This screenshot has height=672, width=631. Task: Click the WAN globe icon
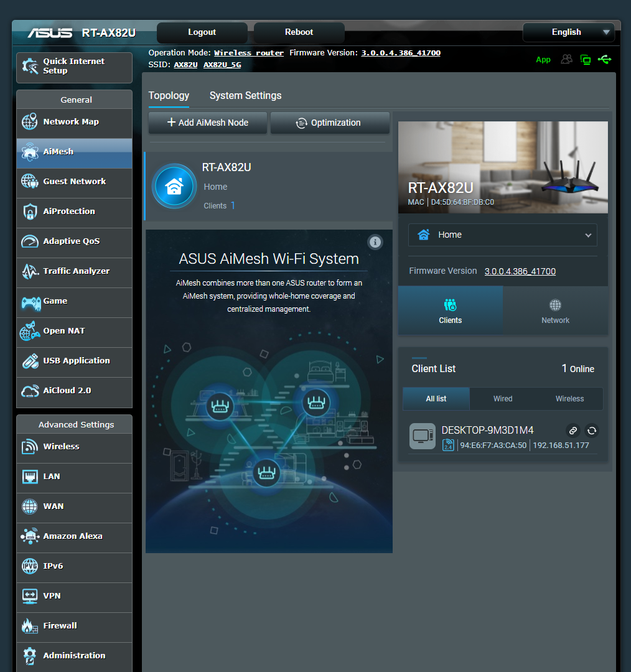[30, 506]
